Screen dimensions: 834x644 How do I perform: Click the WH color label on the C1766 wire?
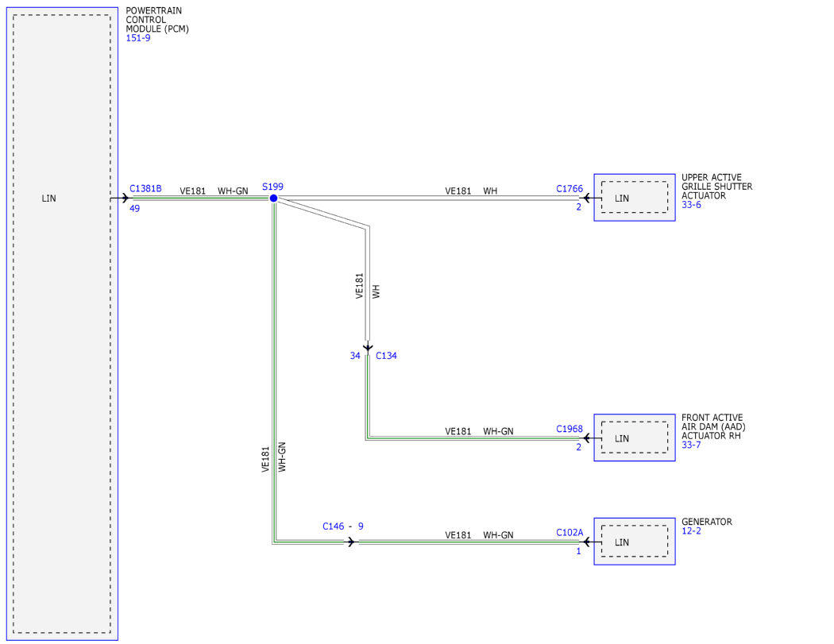[x=490, y=191]
